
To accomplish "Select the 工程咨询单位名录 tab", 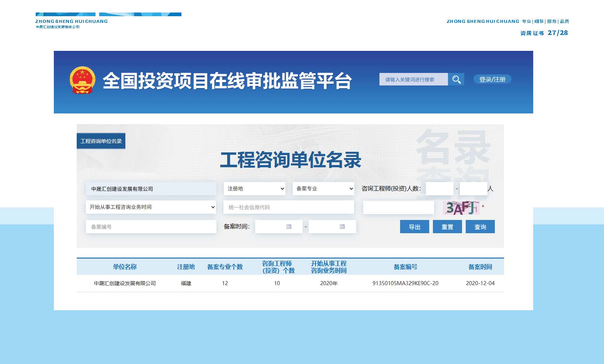I will 101,141.
